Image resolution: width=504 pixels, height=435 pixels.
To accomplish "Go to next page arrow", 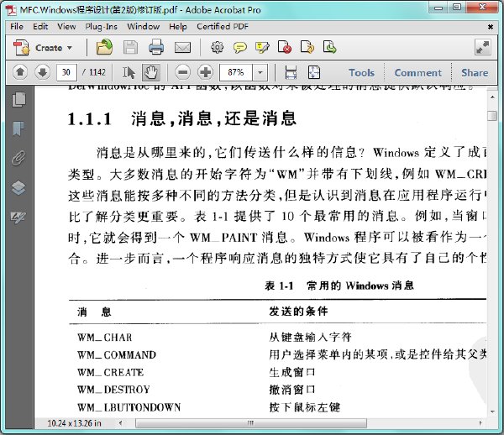I will [x=43, y=72].
